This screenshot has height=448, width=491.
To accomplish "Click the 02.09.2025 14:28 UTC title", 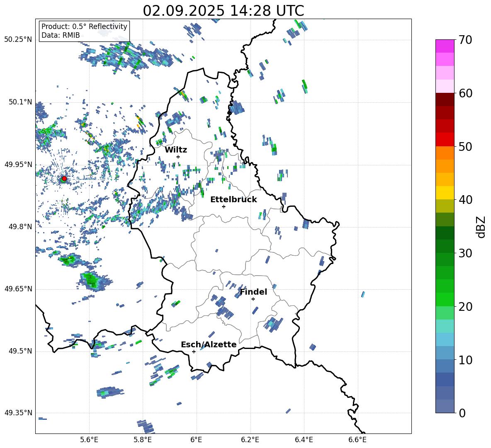I will point(224,11).
